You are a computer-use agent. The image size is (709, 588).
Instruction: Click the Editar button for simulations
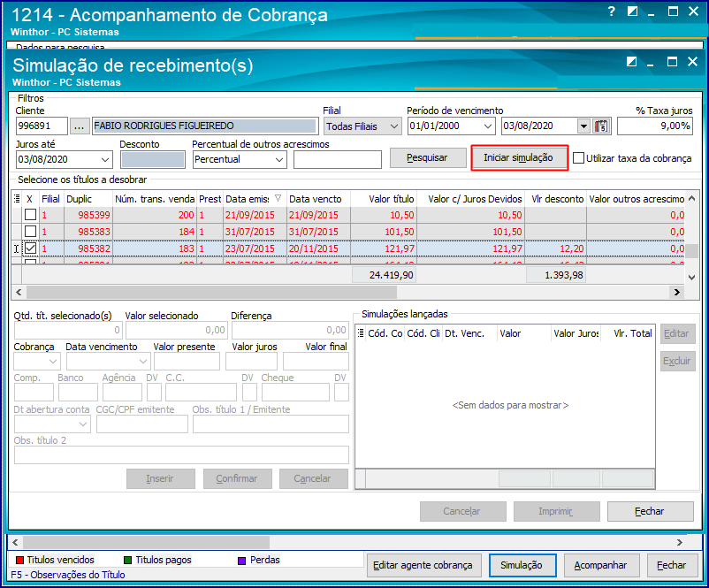(677, 334)
